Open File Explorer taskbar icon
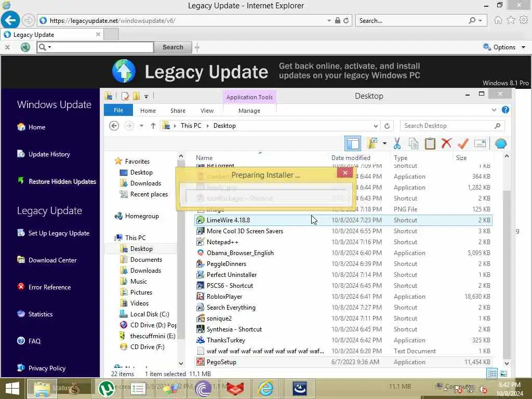532x399 pixels. click(x=42, y=389)
